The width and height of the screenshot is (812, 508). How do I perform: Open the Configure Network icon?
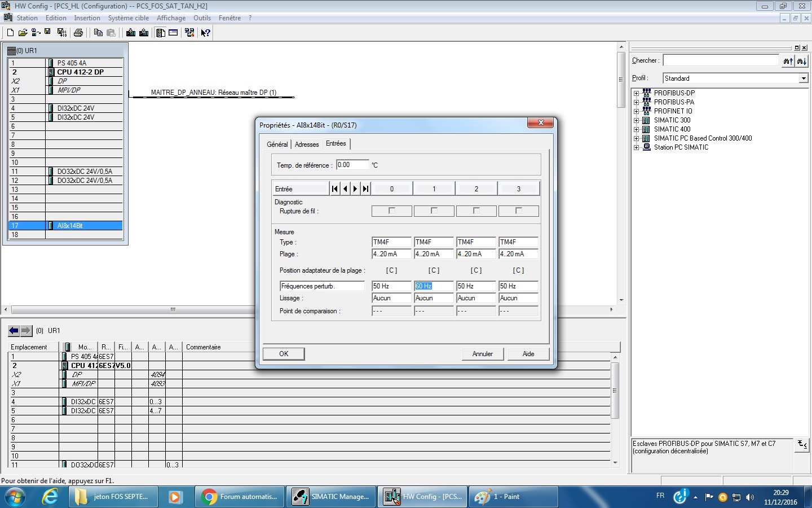pos(189,33)
